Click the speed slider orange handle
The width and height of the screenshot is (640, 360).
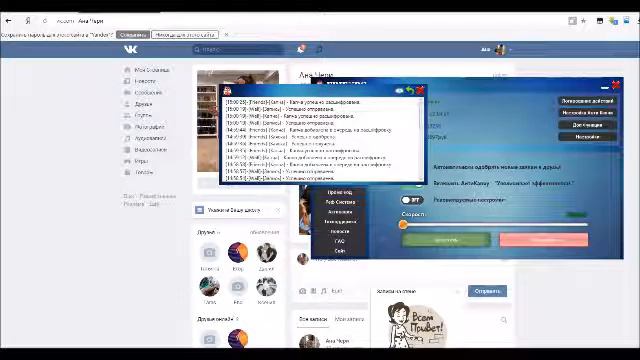click(x=403, y=224)
